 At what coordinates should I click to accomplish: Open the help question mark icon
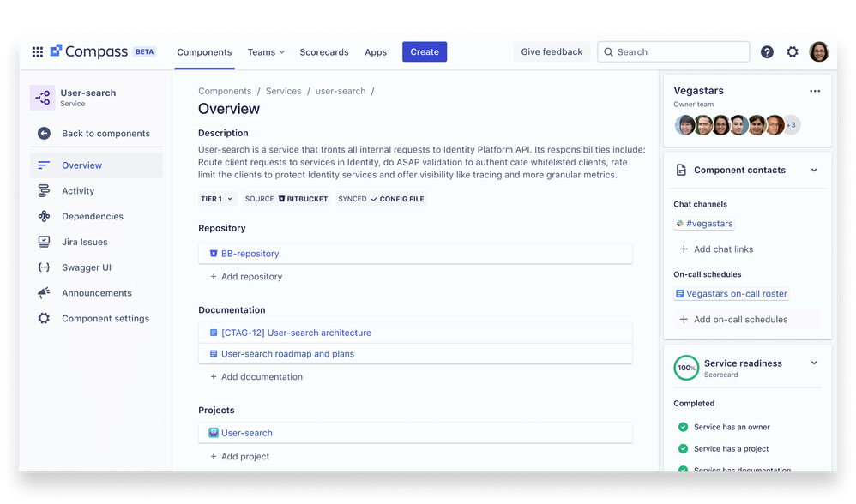pos(767,51)
